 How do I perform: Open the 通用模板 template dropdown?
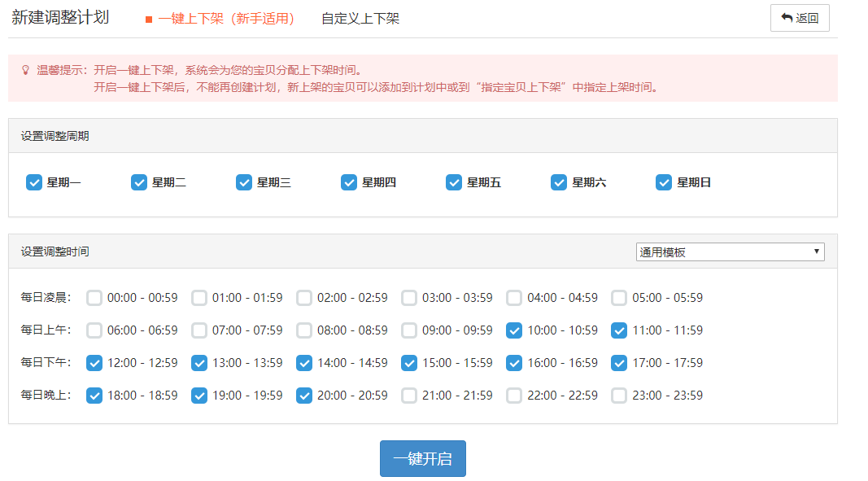click(x=730, y=252)
